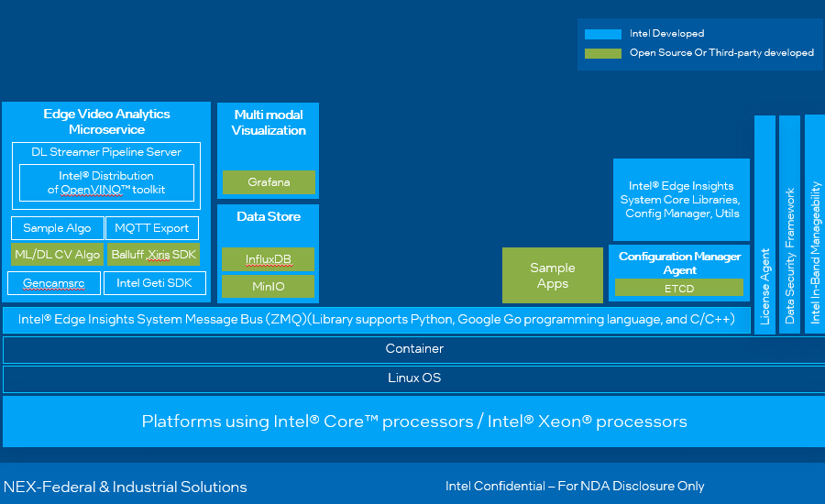Click the MinIO block
Image resolution: width=825 pixels, height=504 pixels.
[x=269, y=287]
